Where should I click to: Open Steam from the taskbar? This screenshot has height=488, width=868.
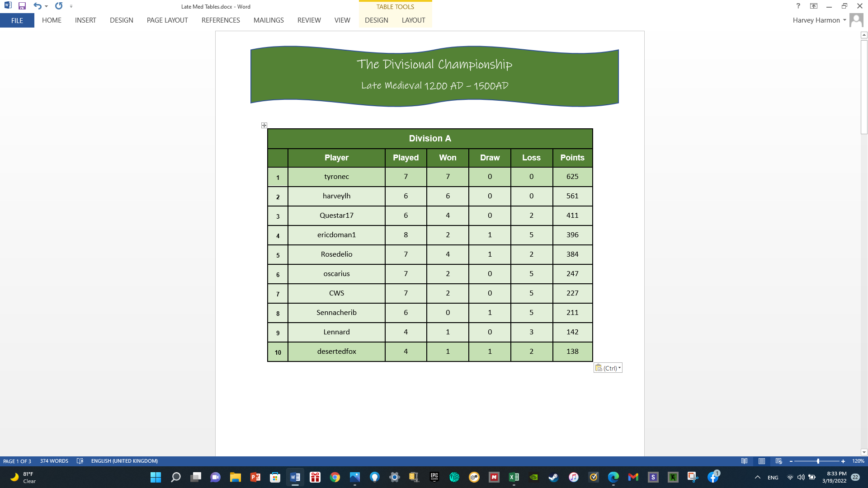pyautogui.click(x=554, y=477)
